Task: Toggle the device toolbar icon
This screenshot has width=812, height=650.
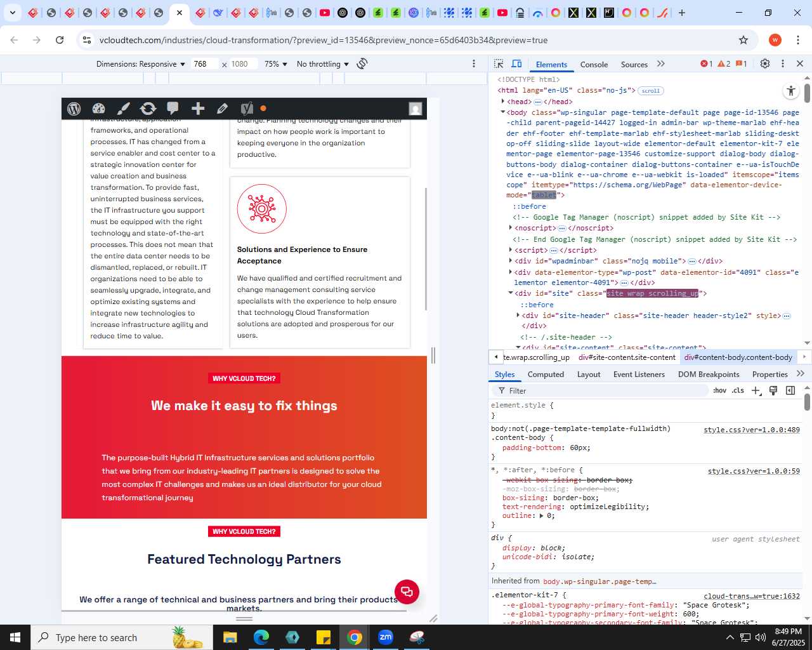Action: [517, 63]
